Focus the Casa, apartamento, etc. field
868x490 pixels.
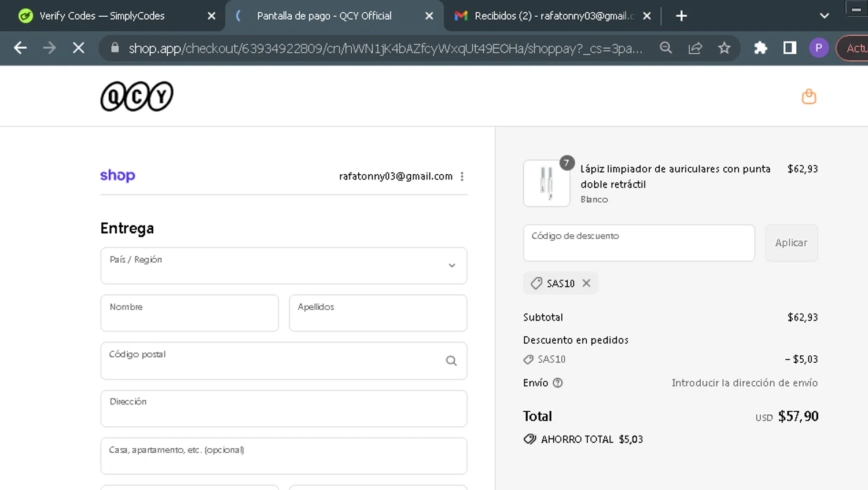tap(284, 456)
